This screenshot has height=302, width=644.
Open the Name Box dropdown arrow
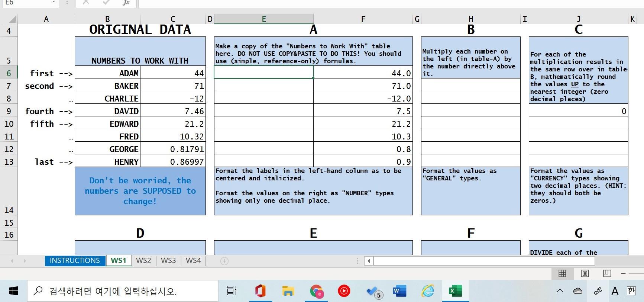point(54,2)
